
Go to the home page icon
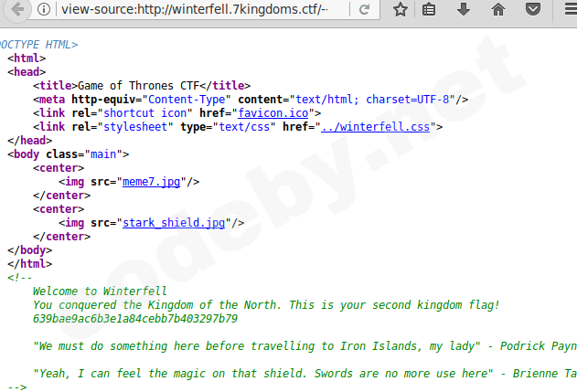point(498,9)
